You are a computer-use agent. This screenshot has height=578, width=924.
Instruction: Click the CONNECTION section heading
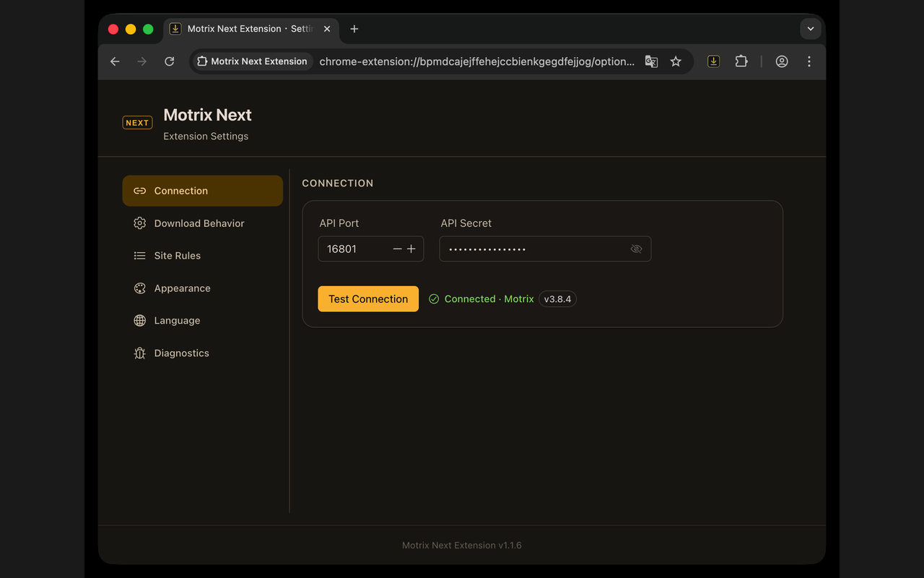coord(338,184)
